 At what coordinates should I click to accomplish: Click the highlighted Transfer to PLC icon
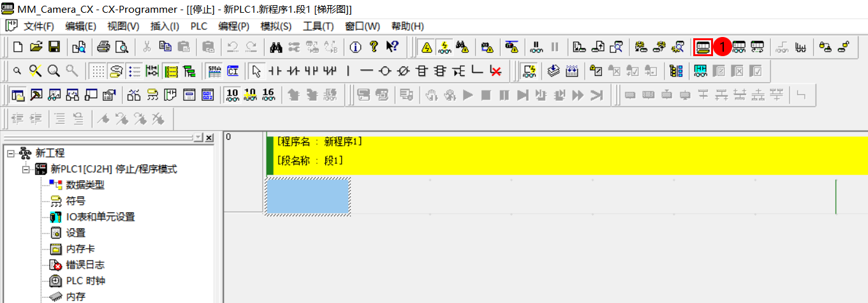(x=703, y=47)
